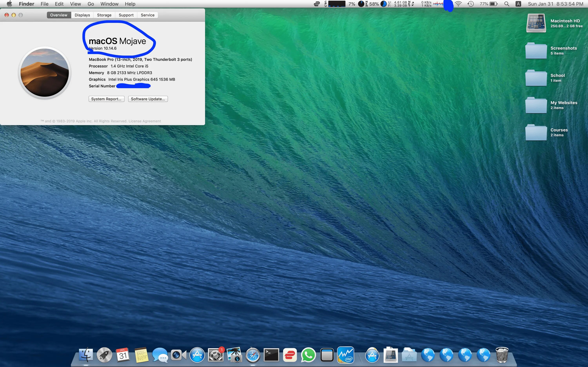
Task: Open the Service tab
Action: pos(147,15)
